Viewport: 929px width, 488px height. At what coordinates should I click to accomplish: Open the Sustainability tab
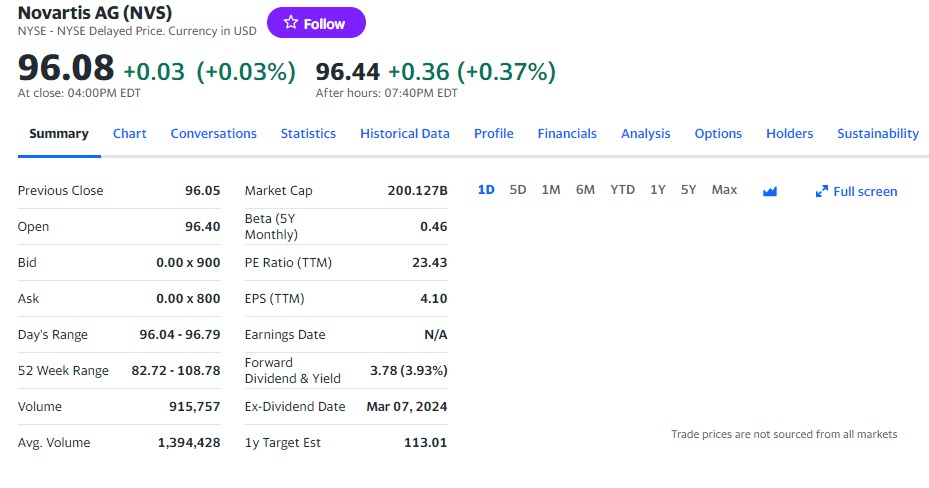tap(878, 134)
